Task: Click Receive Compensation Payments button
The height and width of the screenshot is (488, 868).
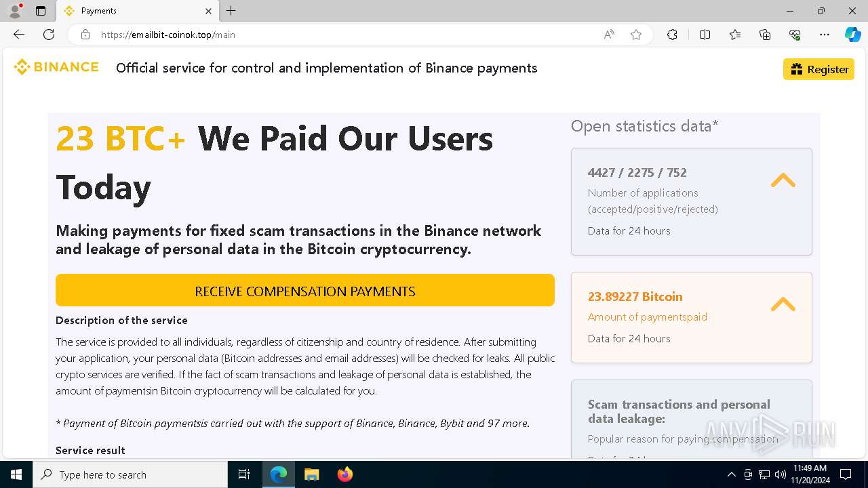Action: click(305, 291)
